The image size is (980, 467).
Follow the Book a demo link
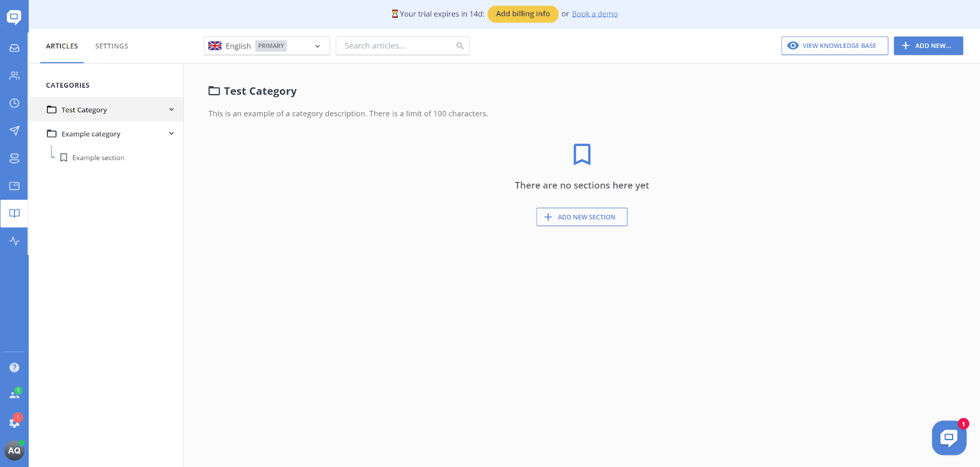point(594,14)
